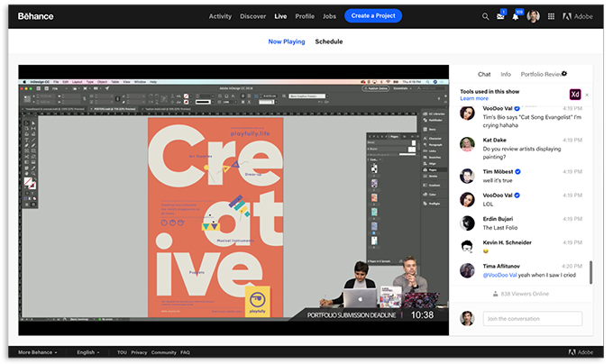613x364 pixels.
Task: Click VooDoo Val's avatar beside LOL message
Action: [467, 200]
